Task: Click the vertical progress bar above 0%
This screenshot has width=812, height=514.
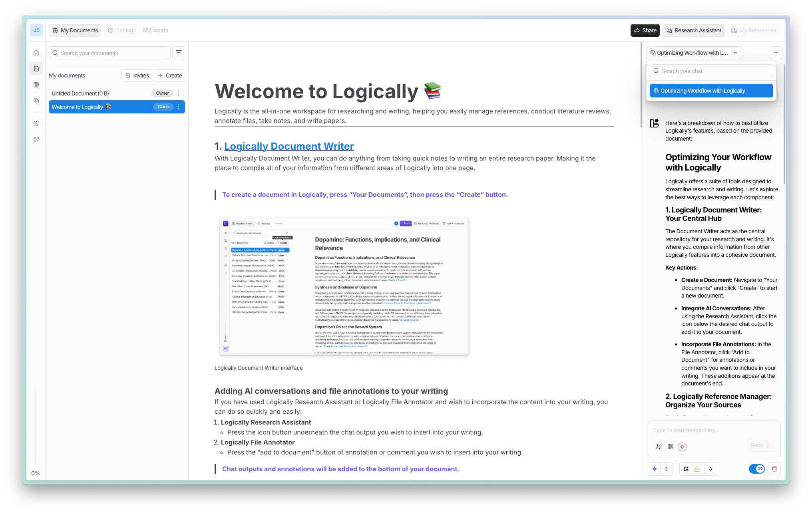Action: pyautogui.click(x=36, y=426)
